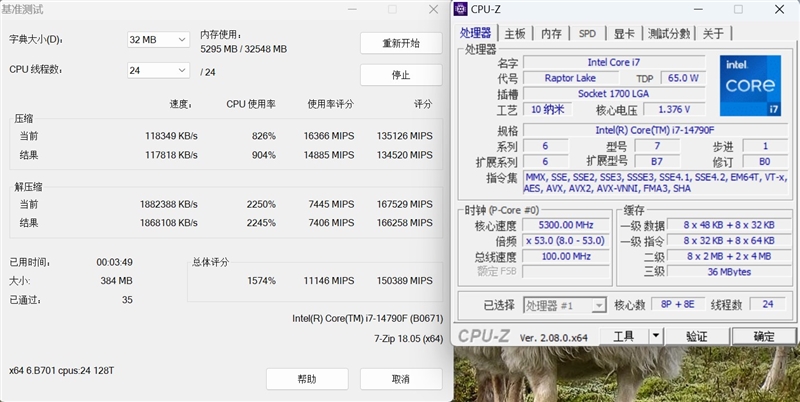
Task: Click the stepping revision value B0
Action: point(765,162)
